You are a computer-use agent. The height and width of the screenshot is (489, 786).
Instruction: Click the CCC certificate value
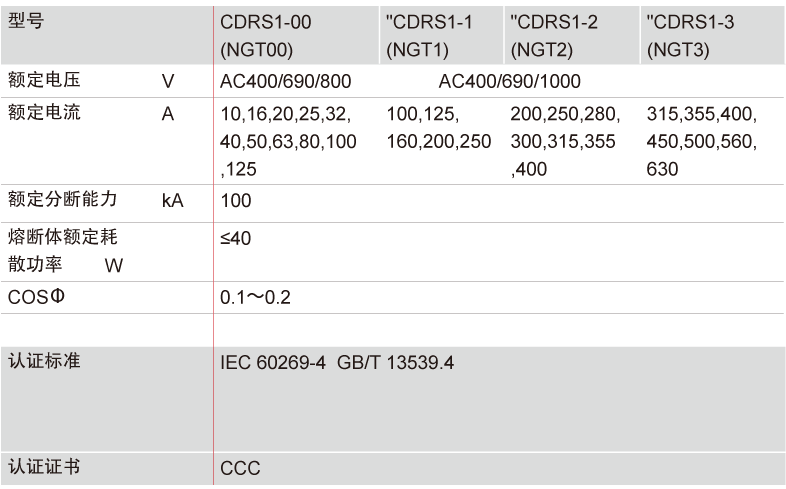click(240, 467)
